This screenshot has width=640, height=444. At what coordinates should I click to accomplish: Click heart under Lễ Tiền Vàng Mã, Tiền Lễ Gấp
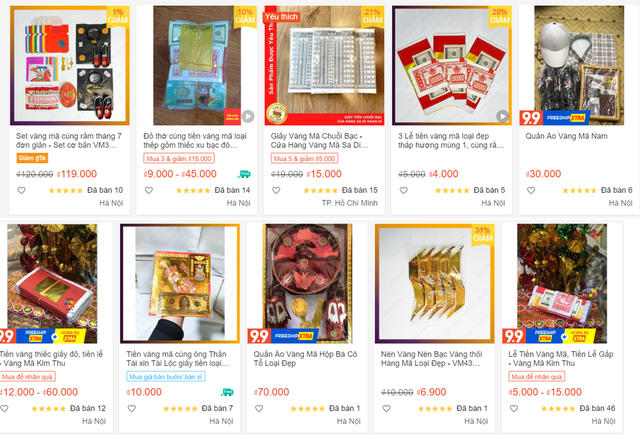click(513, 408)
